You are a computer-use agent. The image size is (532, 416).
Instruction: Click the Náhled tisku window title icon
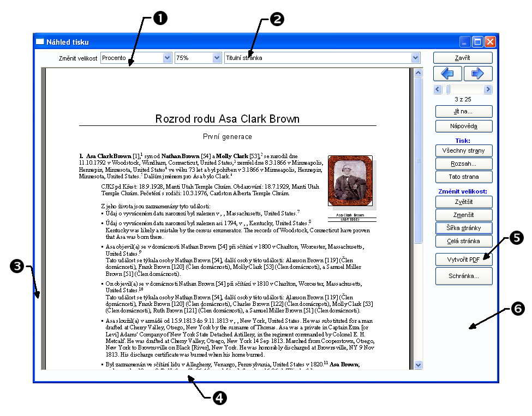40,42
